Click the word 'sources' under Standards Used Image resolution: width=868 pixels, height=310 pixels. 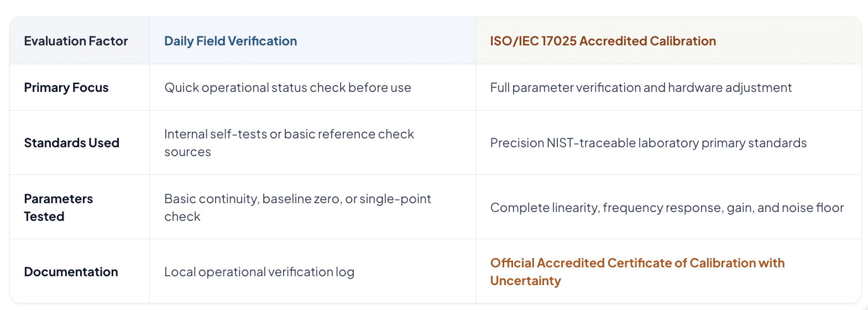187,152
